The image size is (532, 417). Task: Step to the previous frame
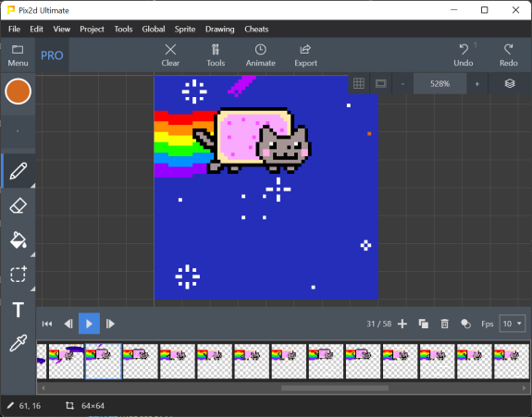(68, 324)
